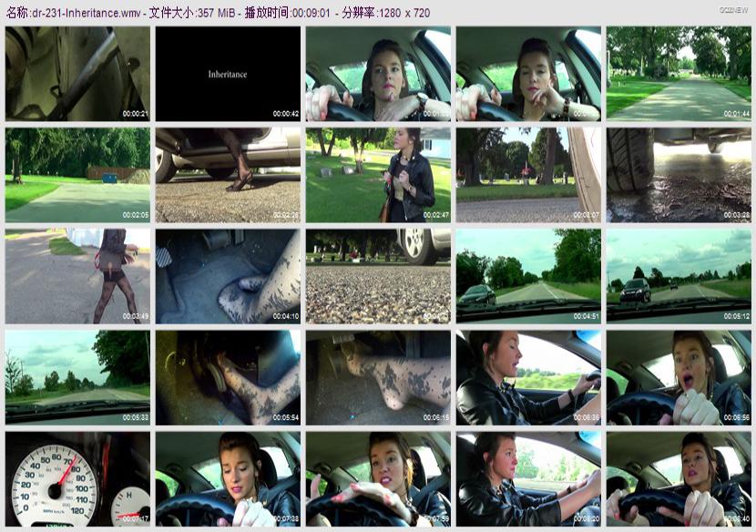Click the driveway thumbnail at 00:02:05

77,175
